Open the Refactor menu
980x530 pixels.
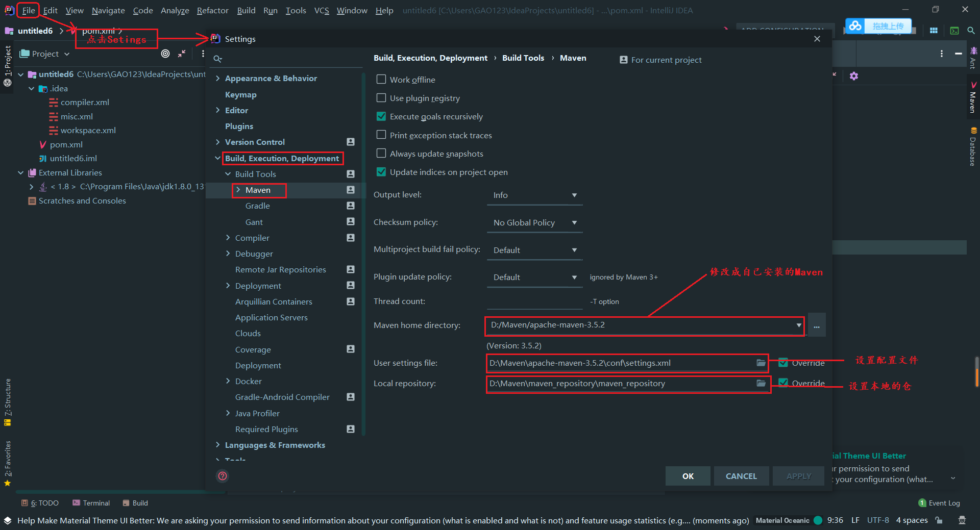pyautogui.click(x=212, y=10)
